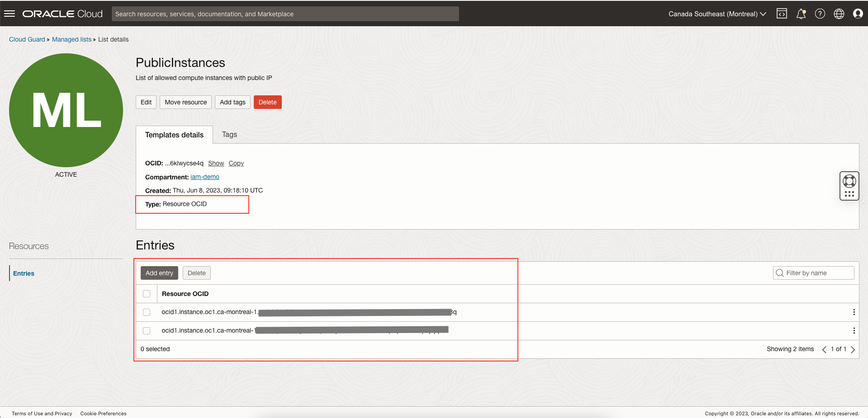Click the red Delete list button
The width and height of the screenshot is (868, 418).
(267, 102)
